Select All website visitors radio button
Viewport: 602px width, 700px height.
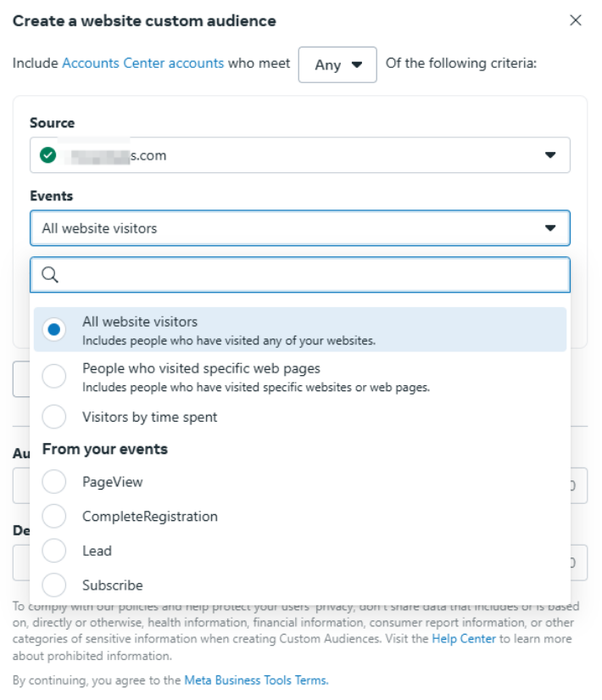click(54, 329)
